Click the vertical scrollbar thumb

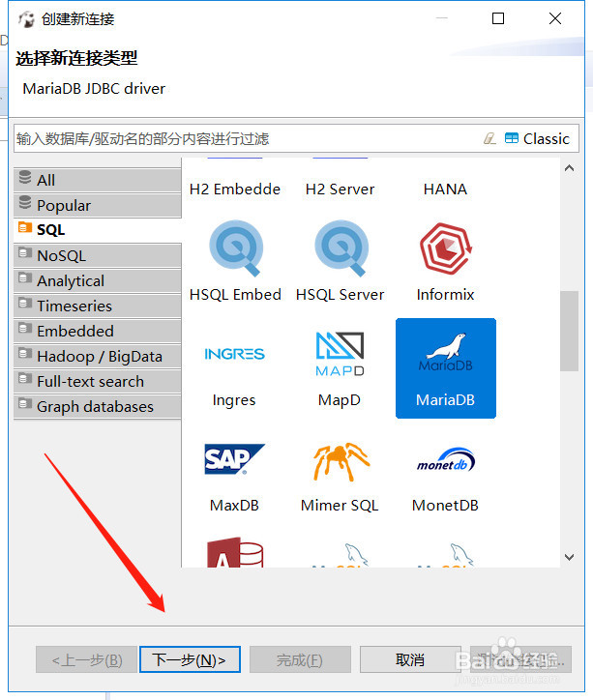[570, 331]
